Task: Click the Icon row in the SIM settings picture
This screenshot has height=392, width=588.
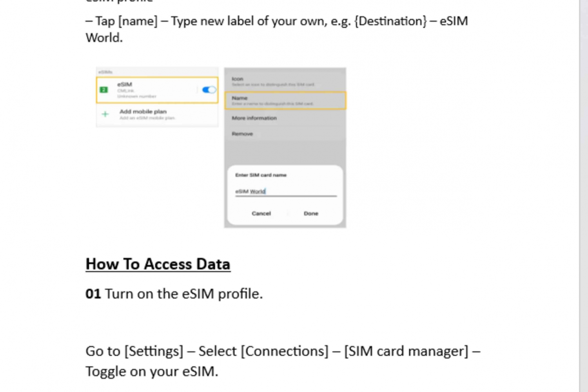Action: point(285,81)
